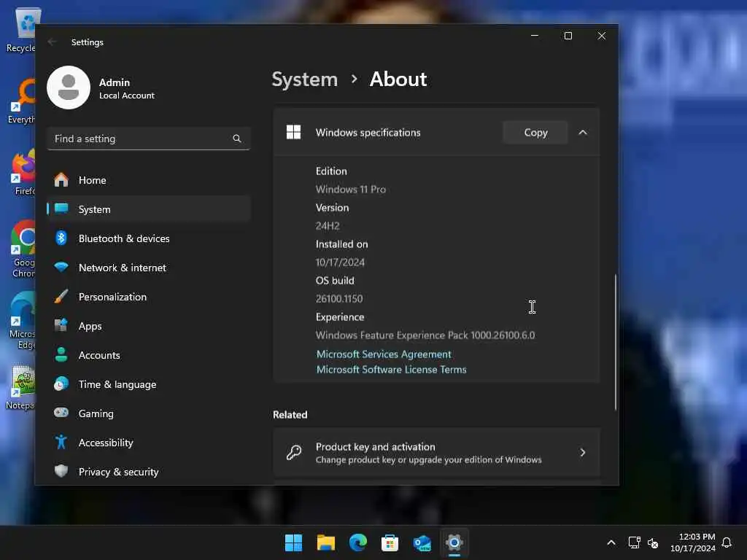Launch Microsoft Edge from the taskbar
747x560 pixels.
pyautogui.click(x=357, y=542)
